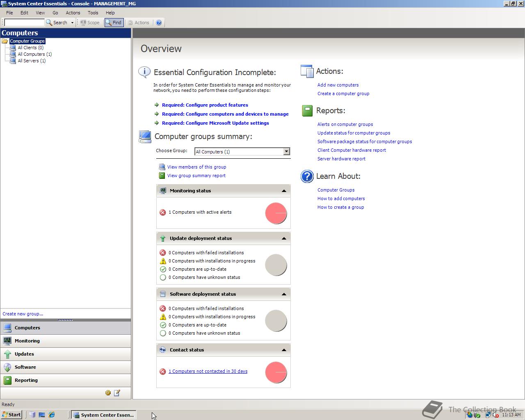Open Client Computer hardware report

pyautogui.click(x=352, y=150)
